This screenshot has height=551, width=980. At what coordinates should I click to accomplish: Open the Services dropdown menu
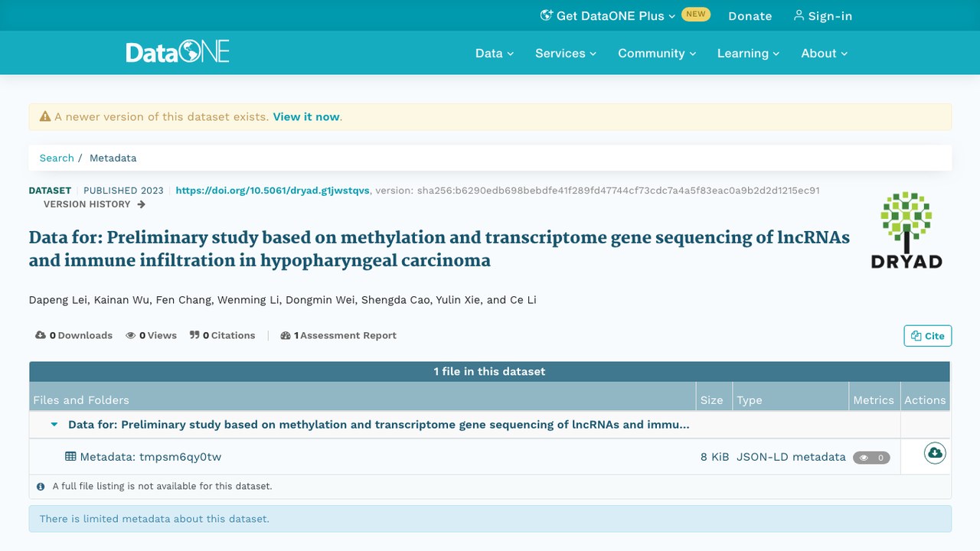[566, 53]
